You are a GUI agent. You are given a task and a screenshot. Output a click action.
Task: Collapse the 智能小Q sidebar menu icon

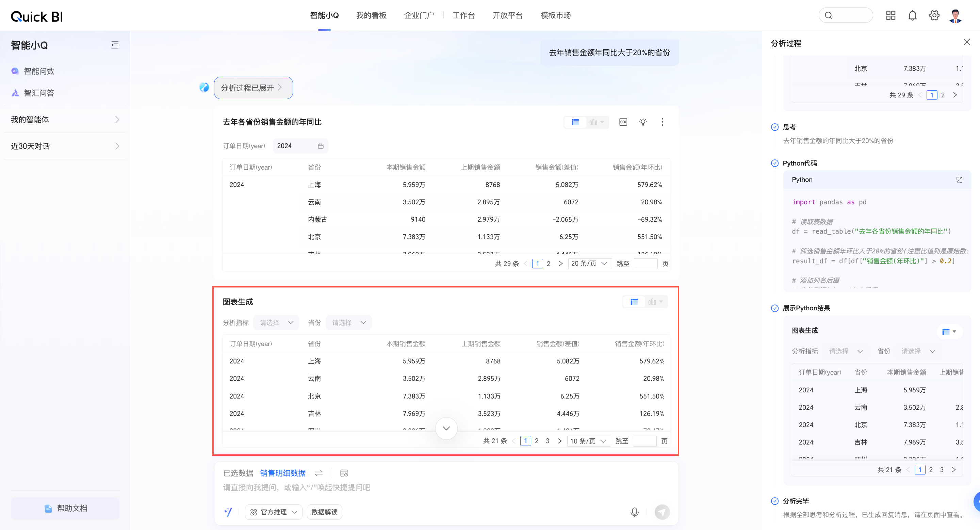pos(115,45)
